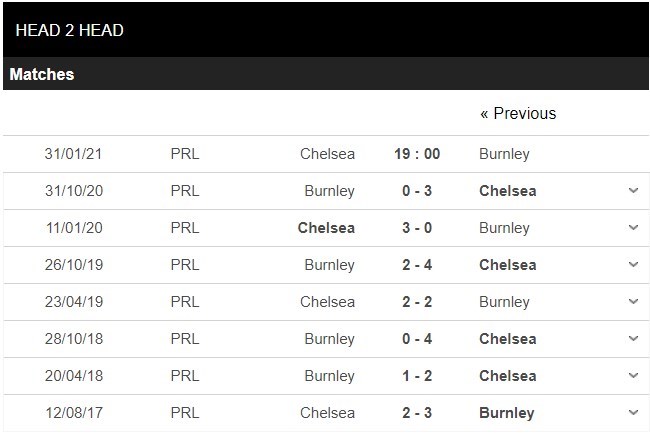
Task: Expand the 23/04/19 match details chevron
Action: 633,301
